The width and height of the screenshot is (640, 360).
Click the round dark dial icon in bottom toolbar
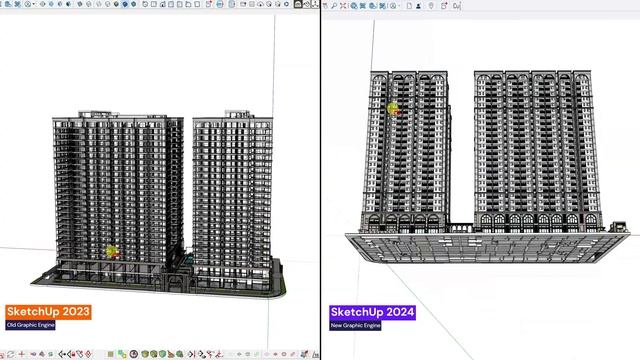[x=133, y=354]
